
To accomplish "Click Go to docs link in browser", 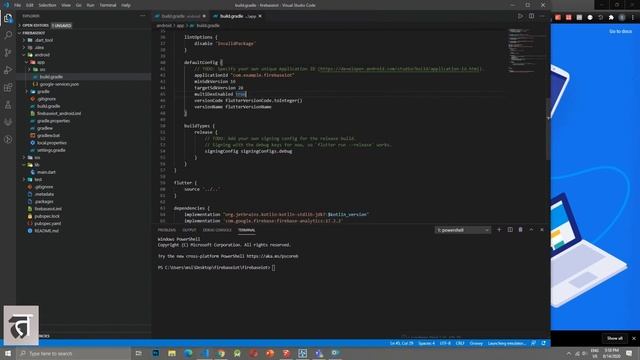I will click(620, 31).
